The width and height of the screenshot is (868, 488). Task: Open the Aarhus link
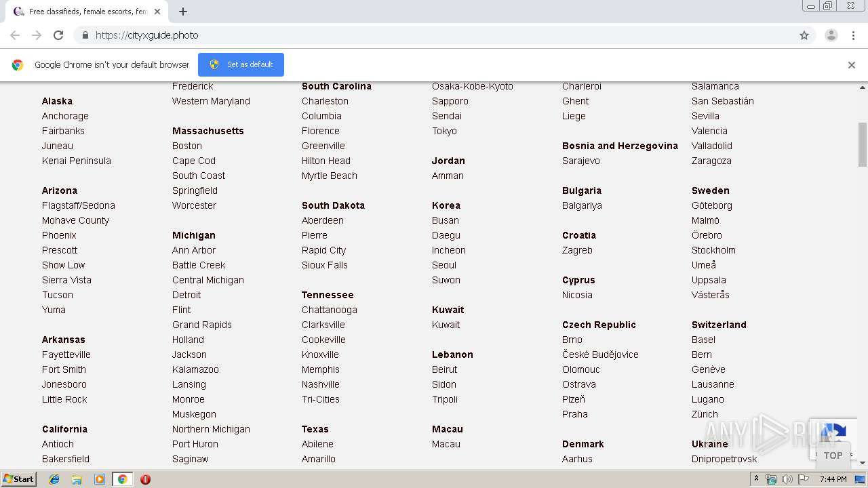(x=577, y=459)
